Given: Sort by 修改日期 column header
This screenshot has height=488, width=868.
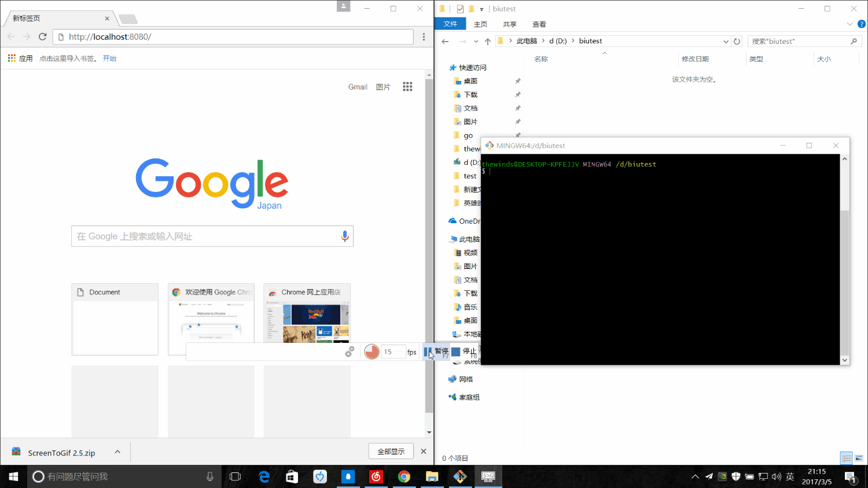Looking at the screenshot, I should 695,59.
